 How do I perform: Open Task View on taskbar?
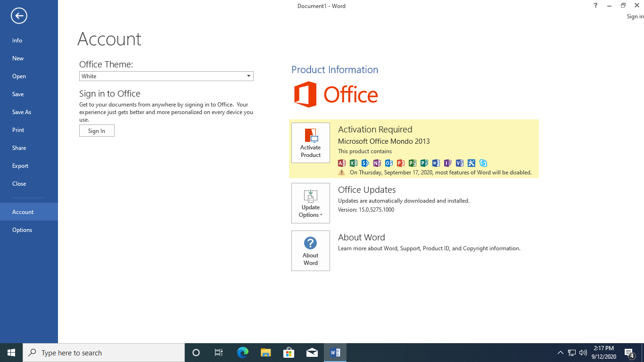click(219, 353)
